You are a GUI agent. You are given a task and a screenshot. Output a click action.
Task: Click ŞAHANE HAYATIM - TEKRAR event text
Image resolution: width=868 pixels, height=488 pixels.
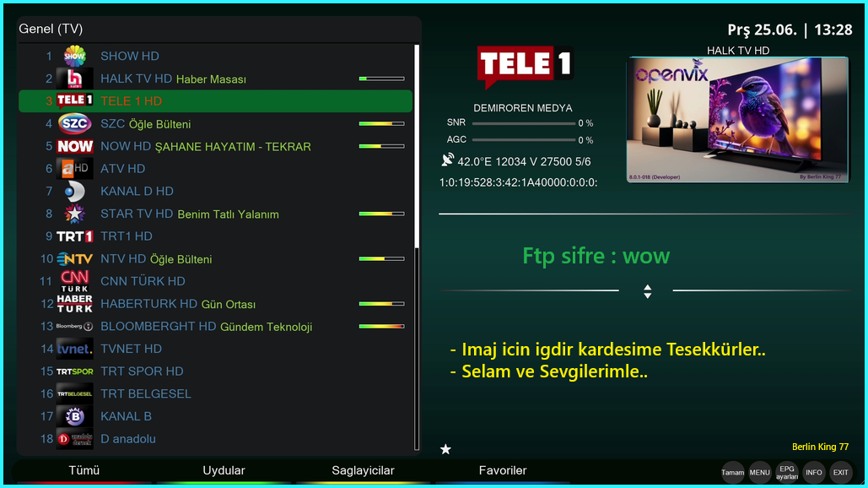coord(233,147)
